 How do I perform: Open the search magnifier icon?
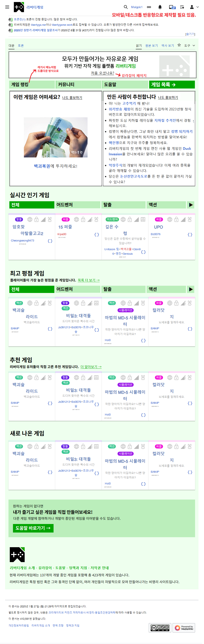[126, 7]
